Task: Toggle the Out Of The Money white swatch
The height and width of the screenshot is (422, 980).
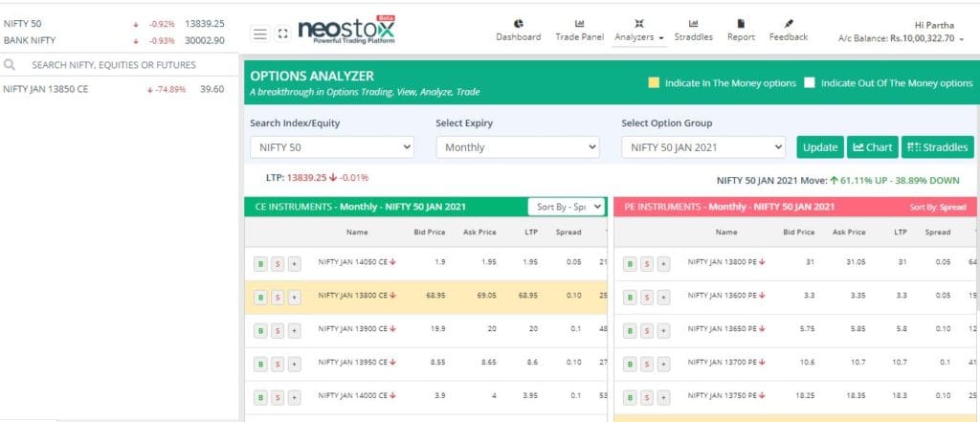Action: (810, 82)
